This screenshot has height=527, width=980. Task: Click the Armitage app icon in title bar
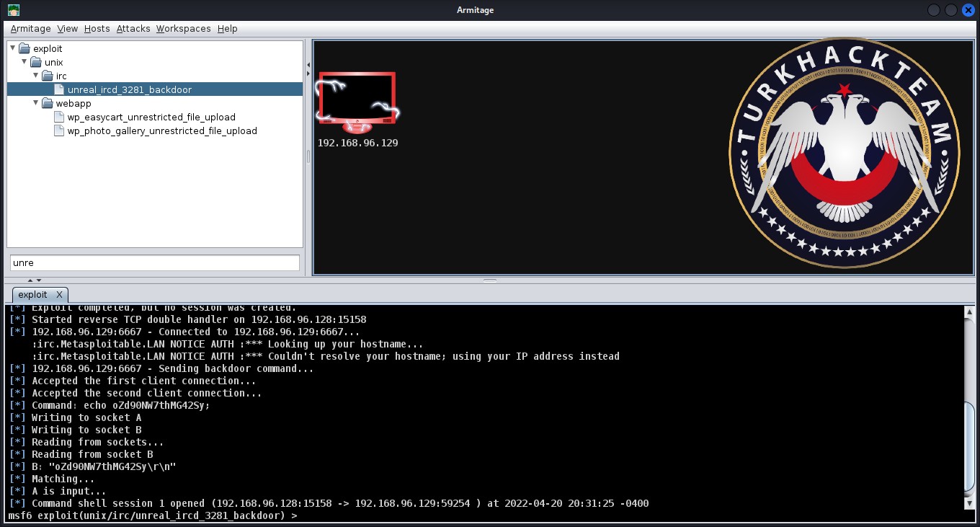14,10
